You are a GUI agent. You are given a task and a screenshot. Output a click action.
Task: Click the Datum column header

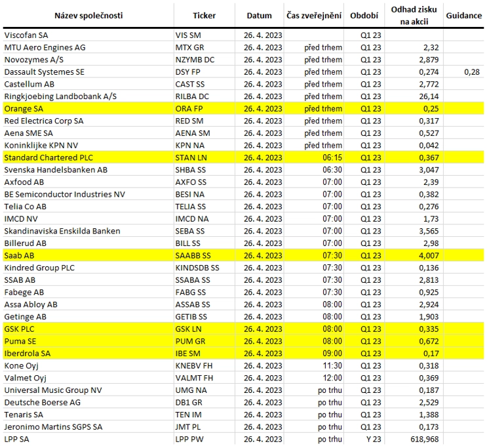click(x=259, y=16)
